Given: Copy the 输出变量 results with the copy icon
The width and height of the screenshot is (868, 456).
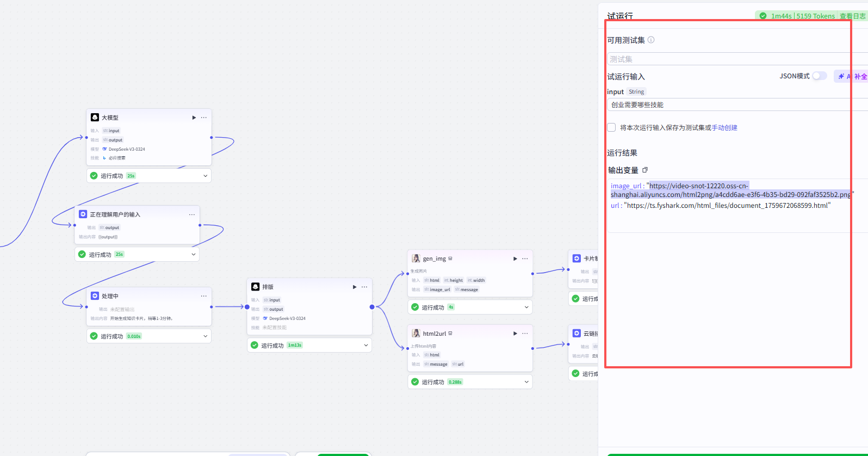Looking at the screenshot, I should tap(645, 170).
